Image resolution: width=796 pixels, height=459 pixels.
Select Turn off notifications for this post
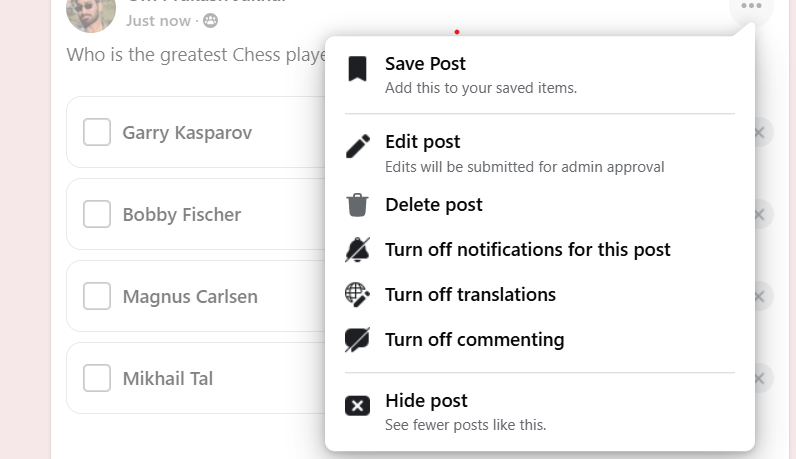pyautogui.click(x=527, y=250)
